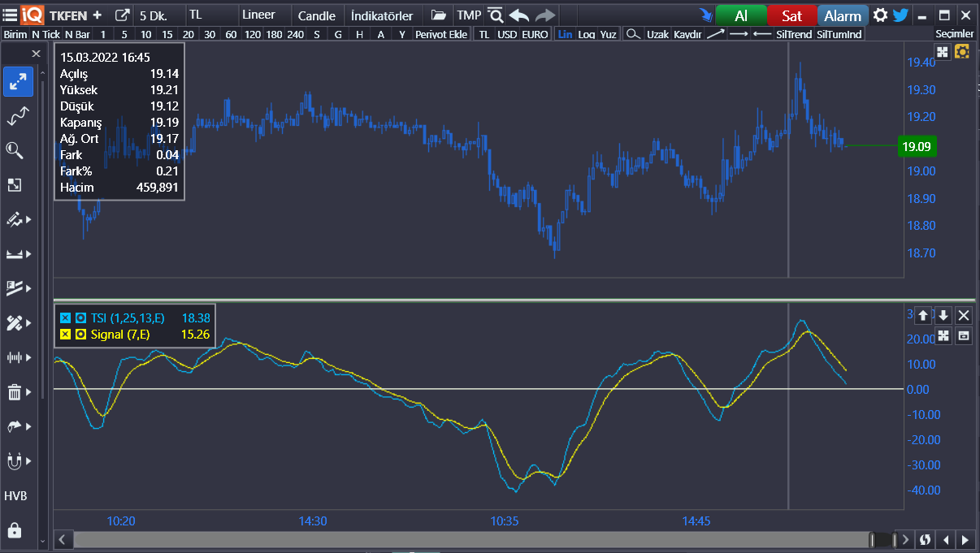This screenshot has width=980, height=553.
Task: Open the Candle chart type dropdown
Action: click(318, 15)
